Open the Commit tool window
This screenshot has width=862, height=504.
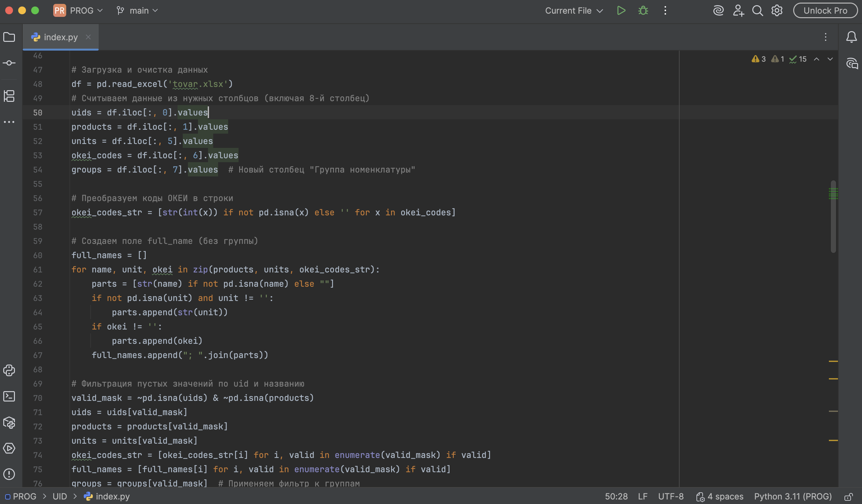9,63
